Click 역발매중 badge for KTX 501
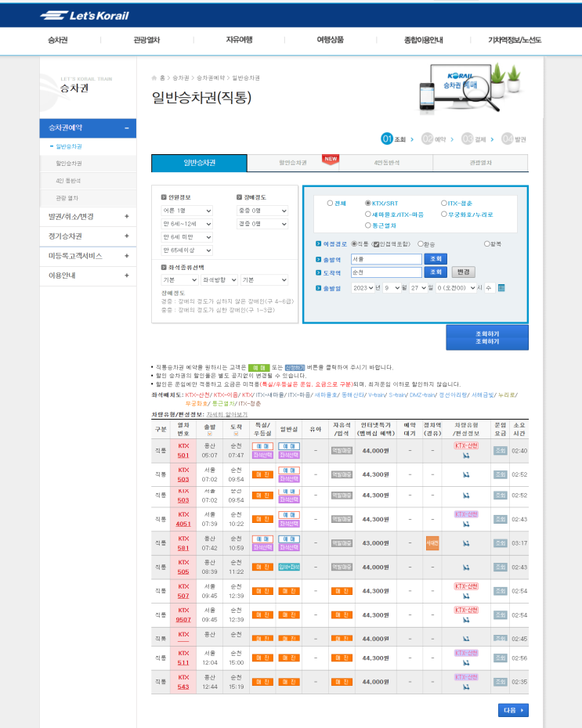This screenshot has width=582, height=728. coord(342,451)
